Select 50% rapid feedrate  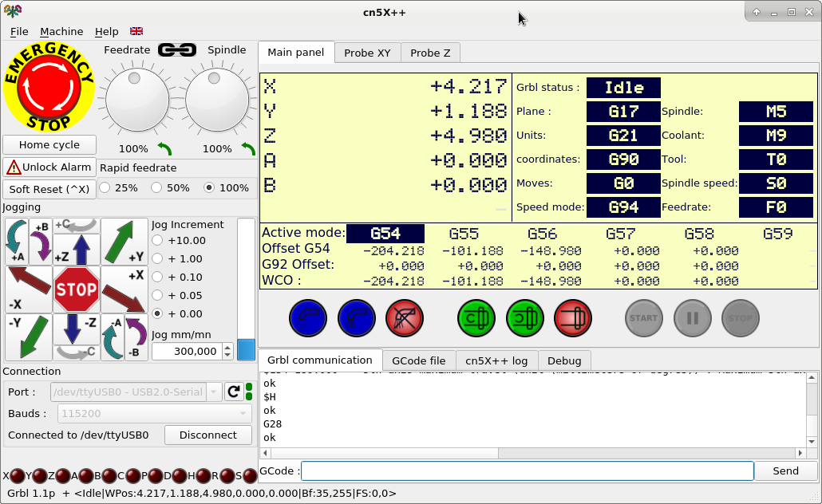click(157, 188)
